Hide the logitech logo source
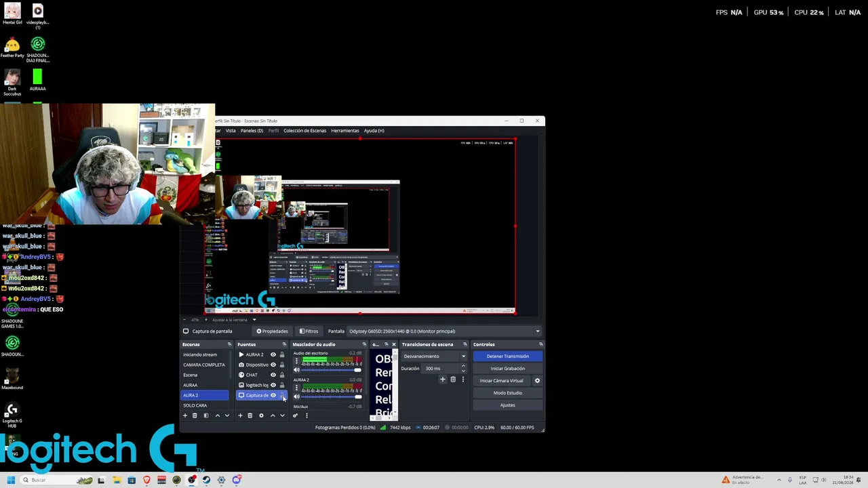 pos(273,385)
